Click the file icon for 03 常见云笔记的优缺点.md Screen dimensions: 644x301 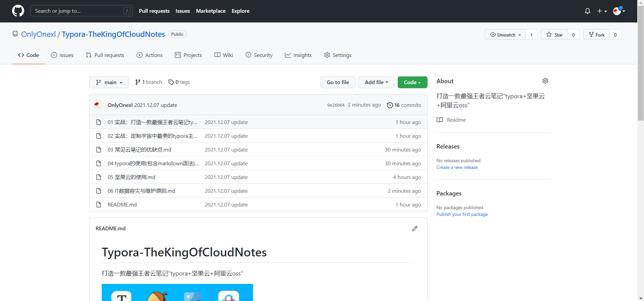coord(99,149)
